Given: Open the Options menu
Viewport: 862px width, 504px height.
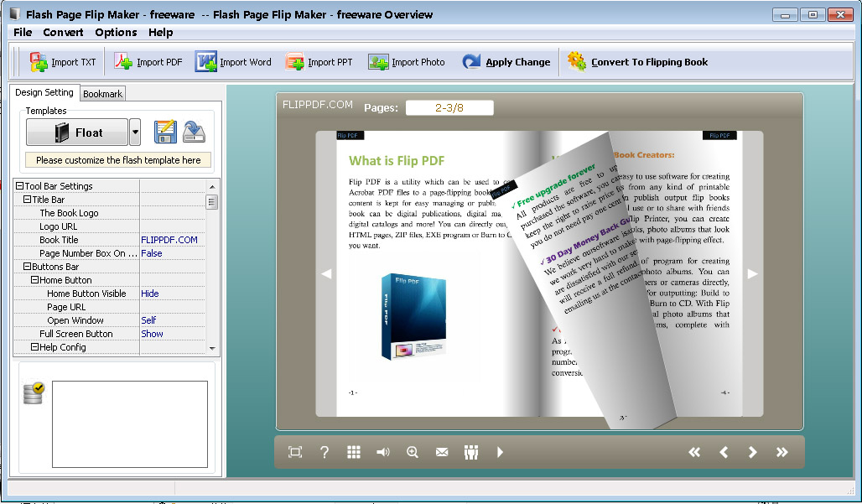Looking at the screenshot, I should [116, 33].
